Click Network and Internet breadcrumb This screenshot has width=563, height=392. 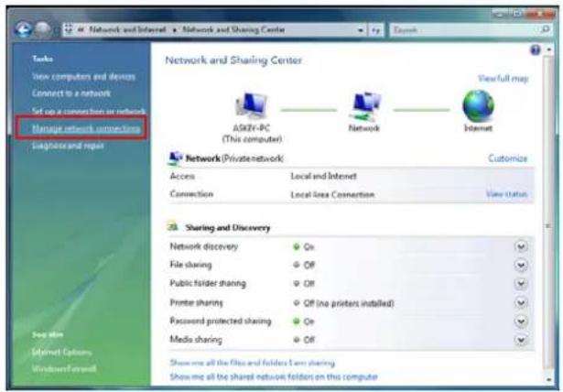click(x=127, y=30)
